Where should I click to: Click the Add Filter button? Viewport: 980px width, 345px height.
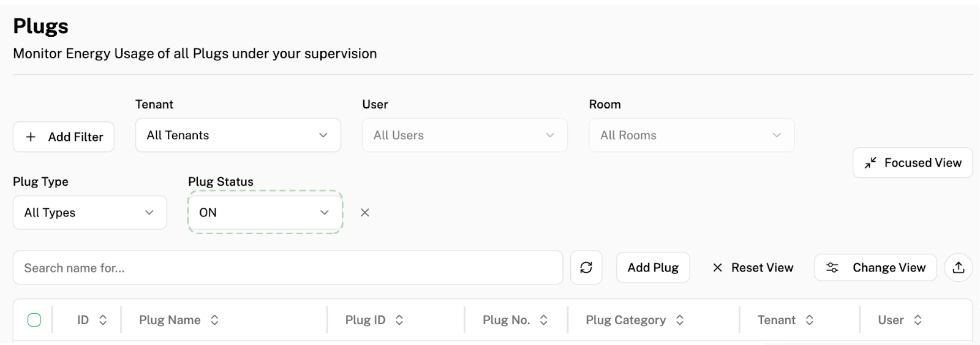click(x=64, y=137)
